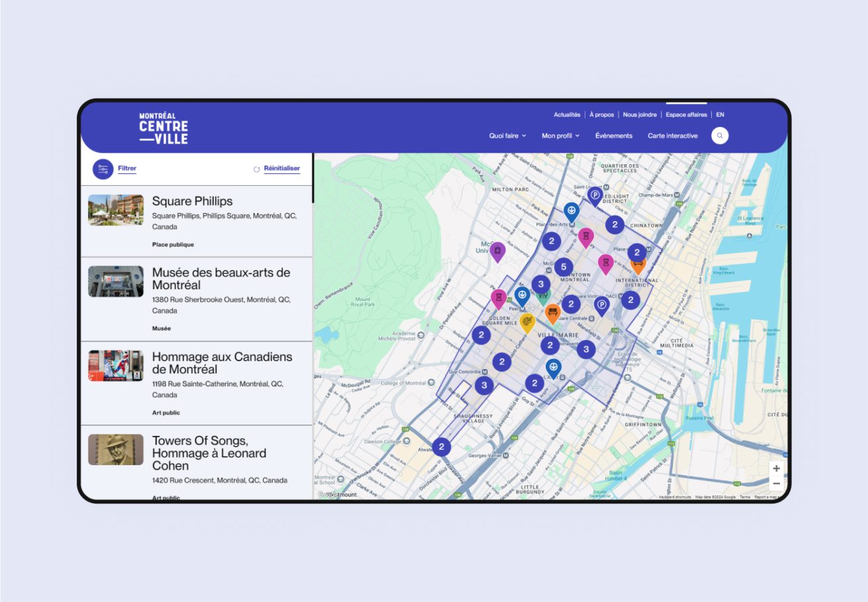The width and height of the screenshot is (868, 602).
Task: Switch site language to EN
Action: point(720,114)
